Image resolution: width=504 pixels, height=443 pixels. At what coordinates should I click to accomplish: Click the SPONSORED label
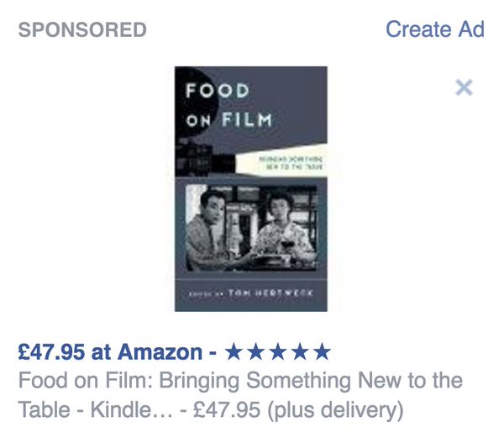click(82, 30)
